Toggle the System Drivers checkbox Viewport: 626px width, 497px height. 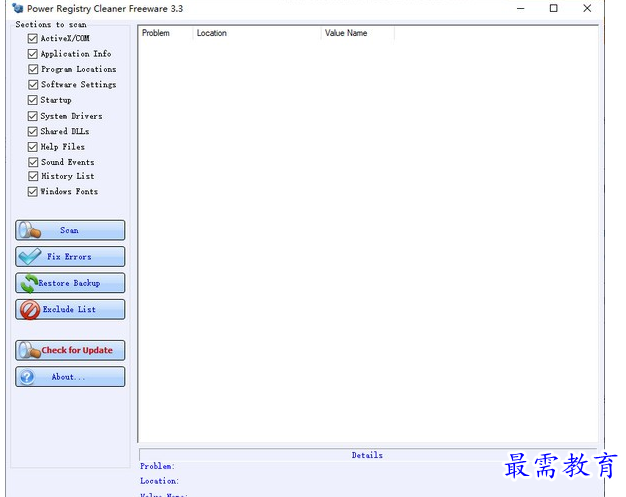tap(33, 116)
